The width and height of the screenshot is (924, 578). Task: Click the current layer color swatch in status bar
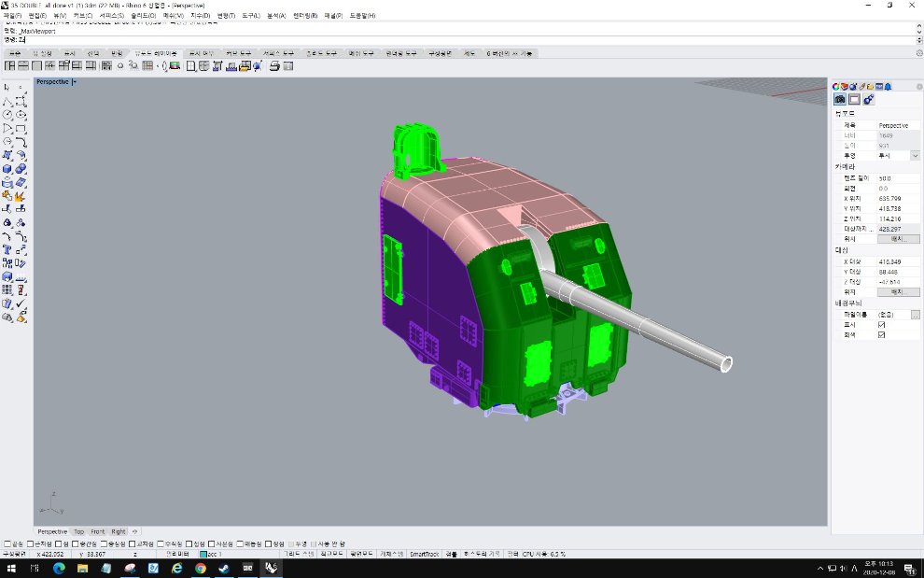[203, 554]
